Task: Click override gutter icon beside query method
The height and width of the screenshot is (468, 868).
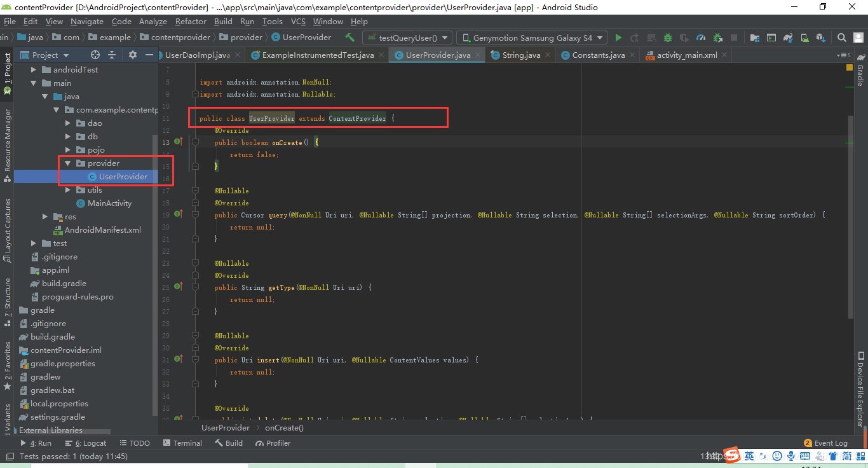Action: [178, 215]
